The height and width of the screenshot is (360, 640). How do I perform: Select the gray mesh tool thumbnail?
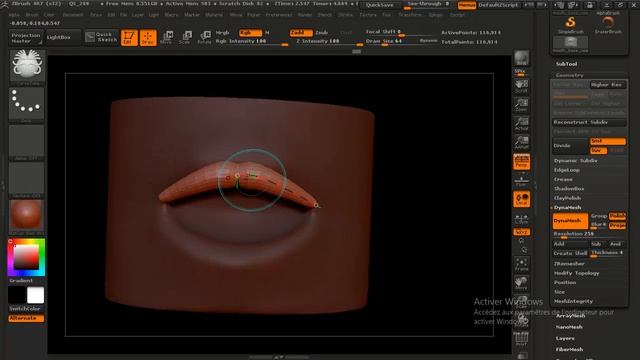(x=571, y=44)
